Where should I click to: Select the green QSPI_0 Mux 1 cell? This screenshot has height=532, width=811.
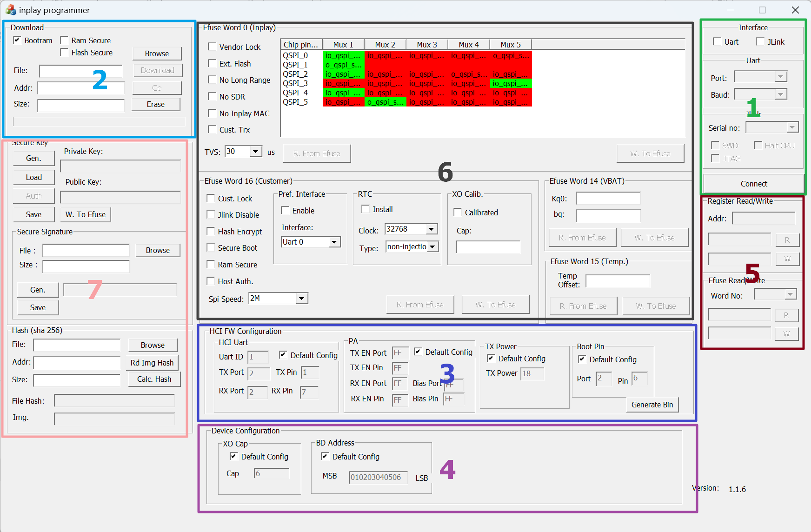pyautogui.click(x=343, y=55)
